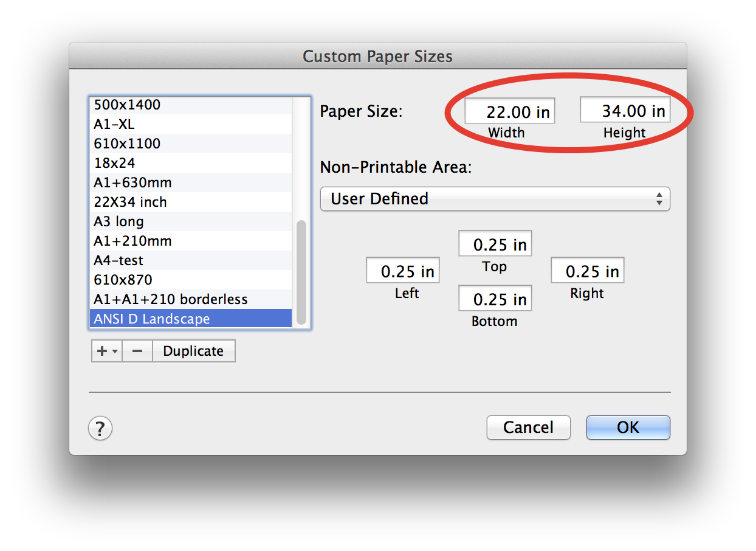Open the User Defined non-printable area dropdown
Viewport: 756px width, 551px height.
pos(495,199)
